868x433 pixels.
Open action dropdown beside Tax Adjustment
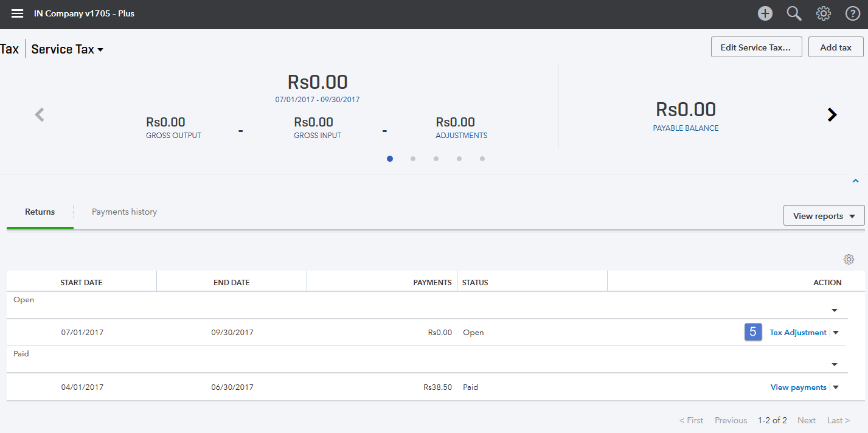[836, 333]
